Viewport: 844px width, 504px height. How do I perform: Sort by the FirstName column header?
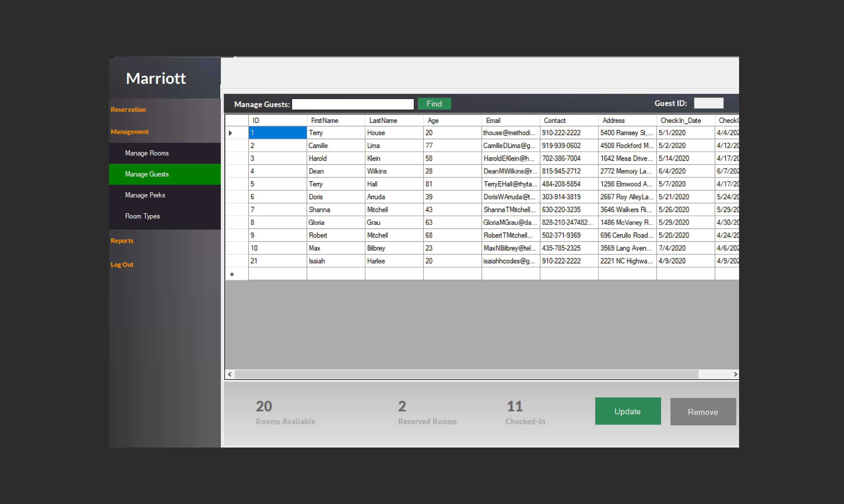pyautogui.click(x=336, y=121)
